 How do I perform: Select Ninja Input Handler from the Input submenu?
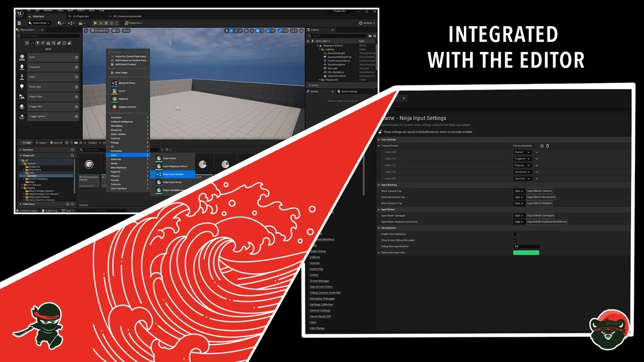[x=173, y=174]
